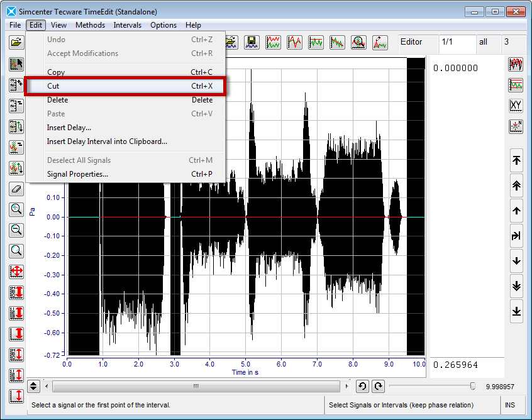The height and width of the screenshot is (420, 532).
Task: Select Insert Delay Interval into Clipboard...
Action: (126, 141)
